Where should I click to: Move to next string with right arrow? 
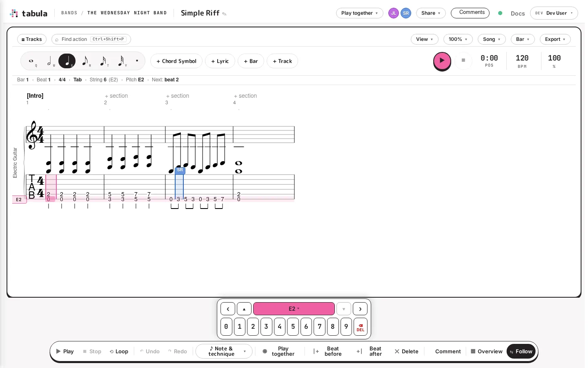(x=360, y=309)
